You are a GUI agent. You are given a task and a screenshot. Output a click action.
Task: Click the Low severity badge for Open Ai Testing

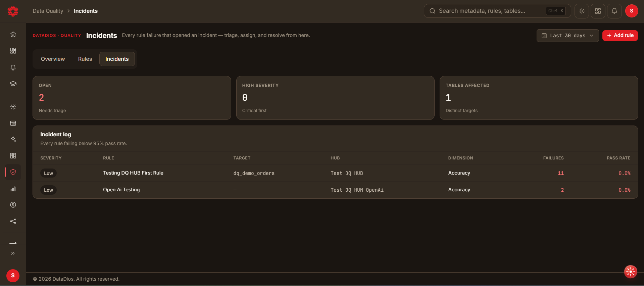tap(49, 190)
